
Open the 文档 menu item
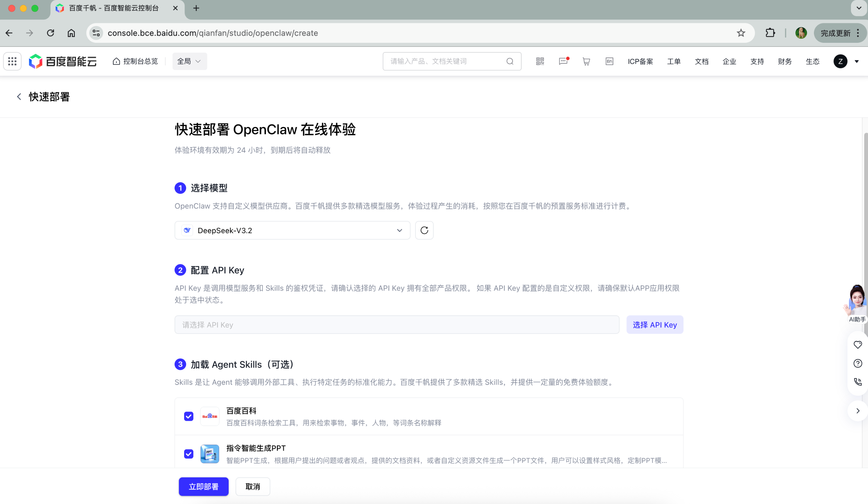(701, 61)
